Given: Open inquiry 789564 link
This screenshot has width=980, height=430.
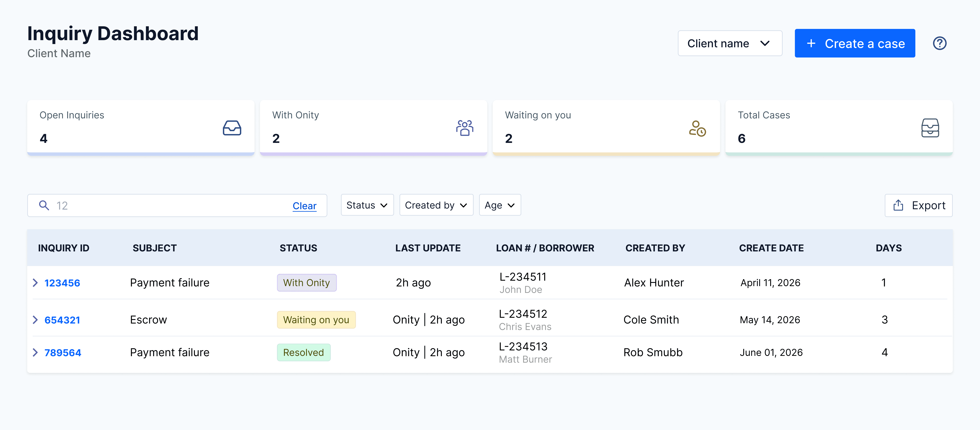Looking at the screenshot, I should coord(63,353).
